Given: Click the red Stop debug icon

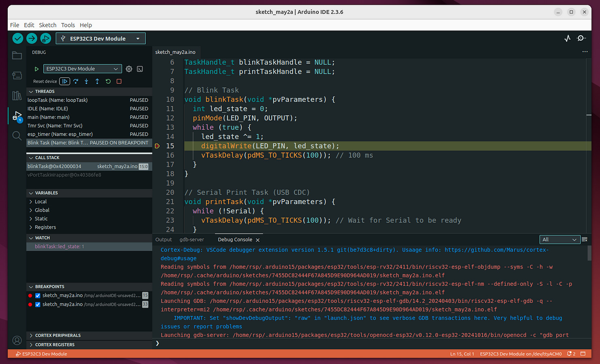Looking at the screenshot, I should pos(119,81).
